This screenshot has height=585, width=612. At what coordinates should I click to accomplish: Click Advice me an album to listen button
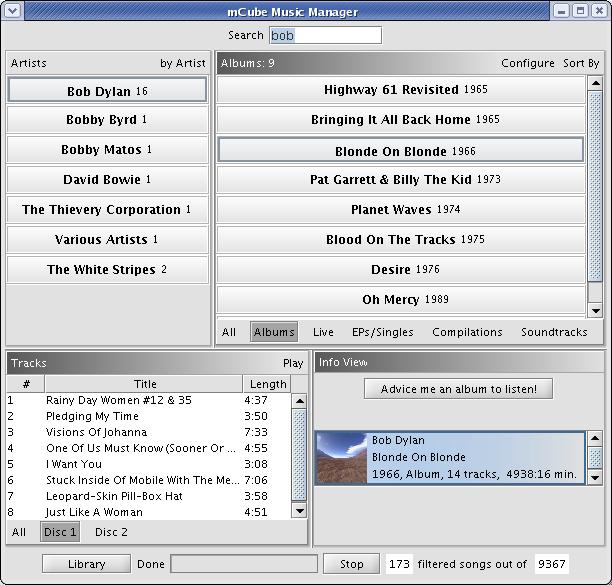click(x=458, y=389)
